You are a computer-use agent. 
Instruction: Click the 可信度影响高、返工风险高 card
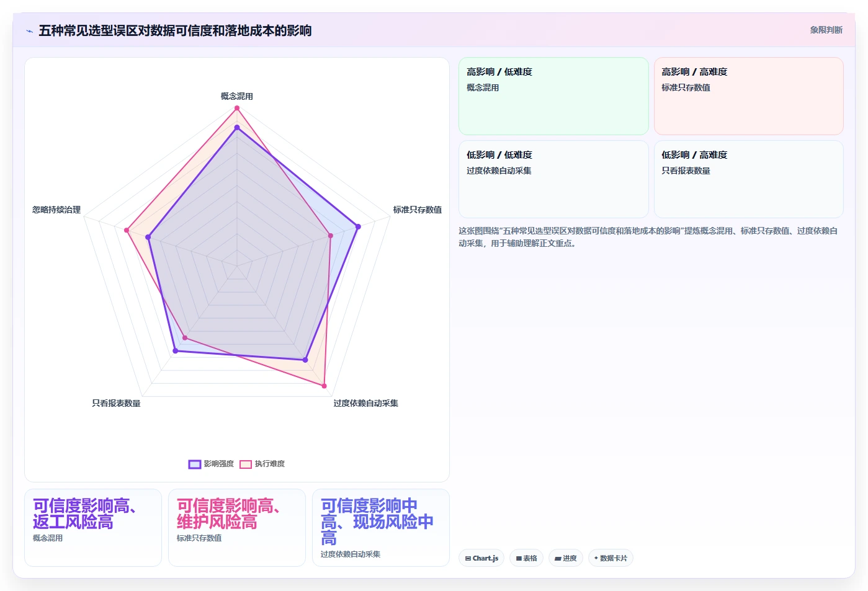coord(93,528)
